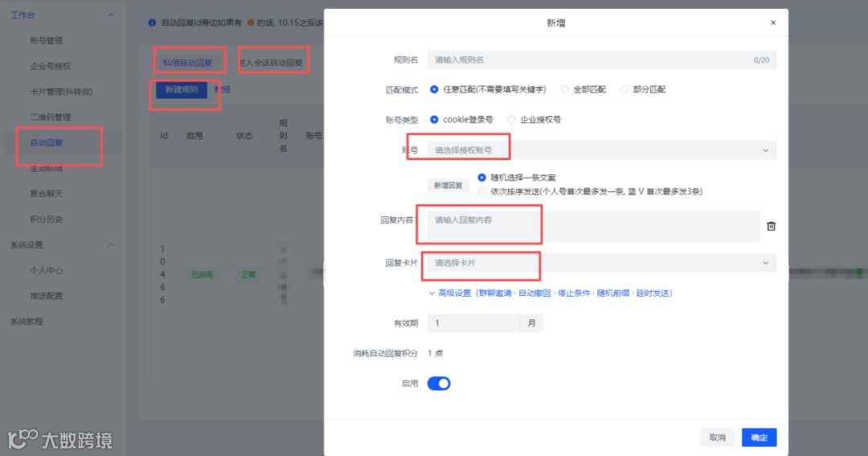
Task: Focus the 有效期 number field
Action: [474, 323]
